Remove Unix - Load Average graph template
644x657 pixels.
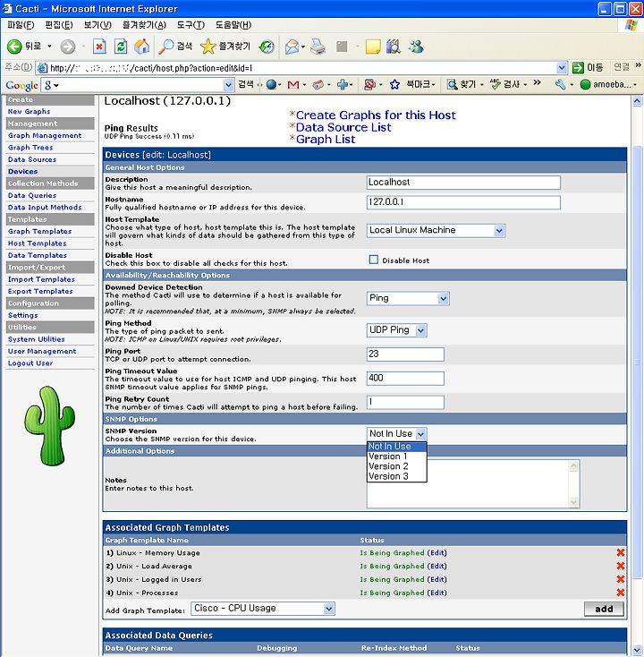pyautogui.click(x=621, y=566)
